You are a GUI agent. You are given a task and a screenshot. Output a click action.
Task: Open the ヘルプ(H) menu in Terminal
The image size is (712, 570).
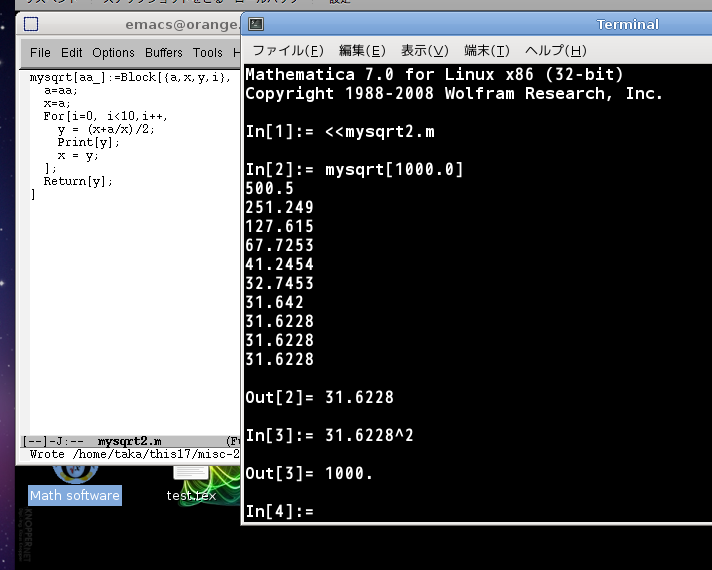(x=556, y=50)
